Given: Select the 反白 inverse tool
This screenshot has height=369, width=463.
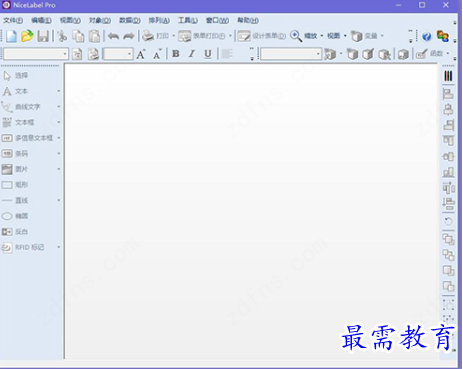Looking at the screenshot, I should point(15,232).
